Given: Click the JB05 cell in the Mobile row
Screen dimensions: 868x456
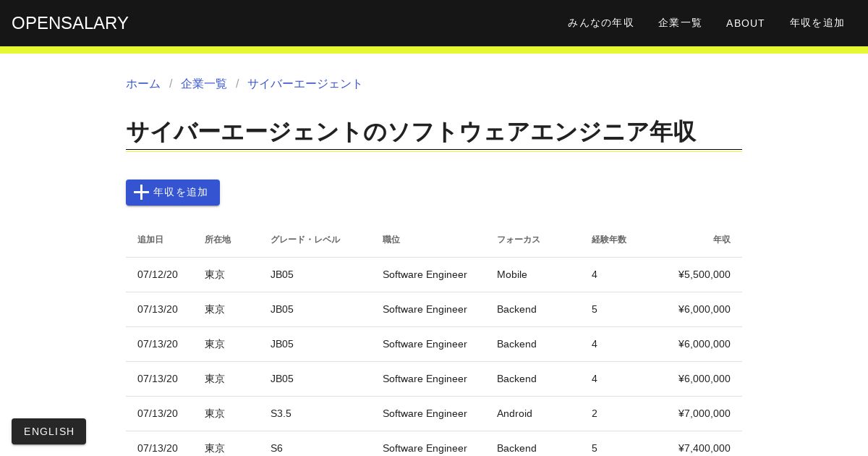Looking at the screenshot, I should pyautogui.click(x=282, y=275).
